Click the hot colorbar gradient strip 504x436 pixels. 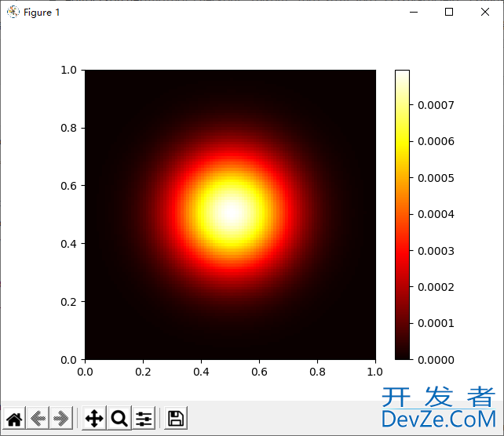click(x=402, y=214)
